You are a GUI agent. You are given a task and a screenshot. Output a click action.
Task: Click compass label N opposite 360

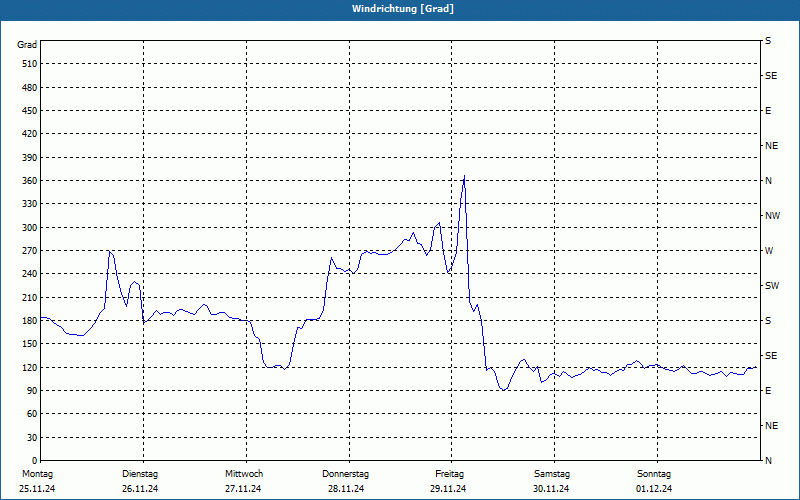coord(768,181)
